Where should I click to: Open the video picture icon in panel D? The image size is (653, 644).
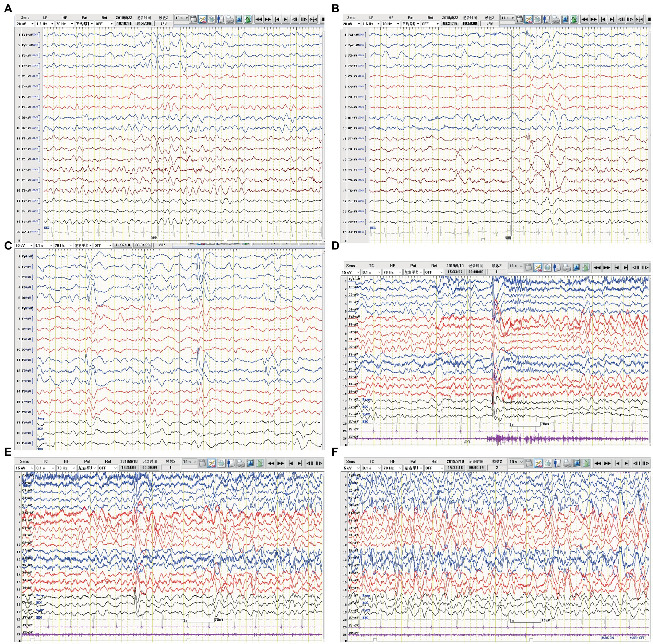576,268
